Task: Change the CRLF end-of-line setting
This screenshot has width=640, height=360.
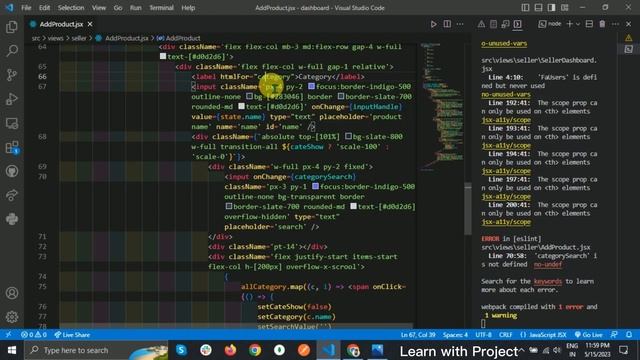Action: 505,335
